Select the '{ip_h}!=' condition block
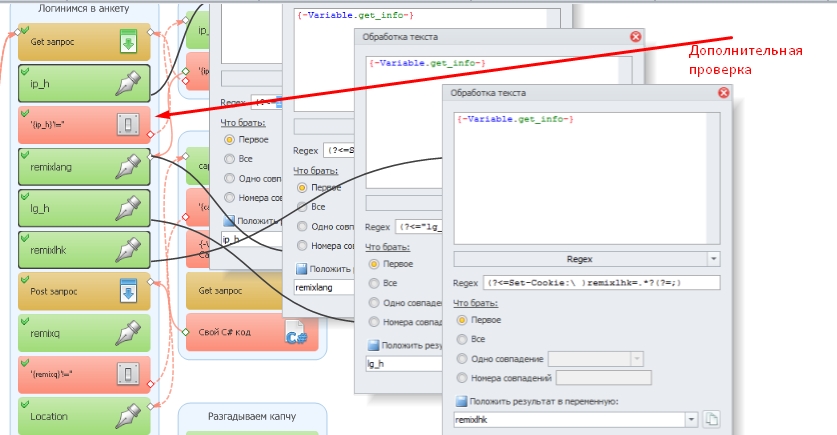 [x=84, y=125]
